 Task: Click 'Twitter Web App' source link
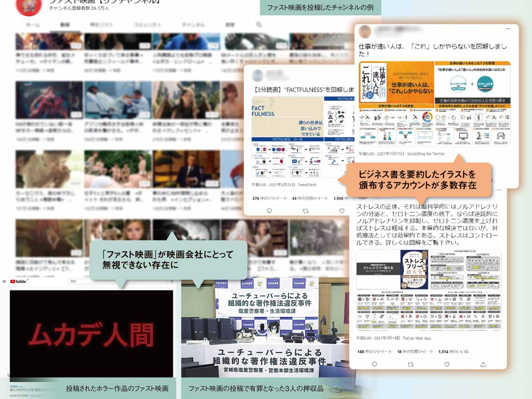tap(417, 338)
